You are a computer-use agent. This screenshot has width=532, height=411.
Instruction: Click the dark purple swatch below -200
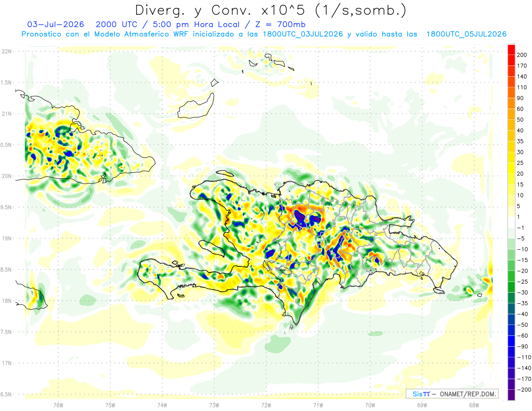[511, 395]
